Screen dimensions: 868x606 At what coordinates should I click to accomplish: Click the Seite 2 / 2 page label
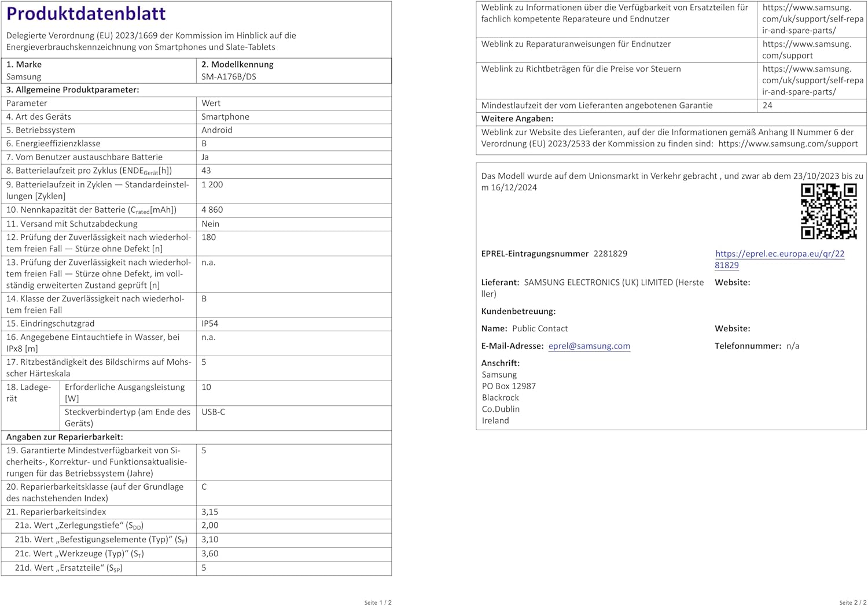[x=852, y=603]
